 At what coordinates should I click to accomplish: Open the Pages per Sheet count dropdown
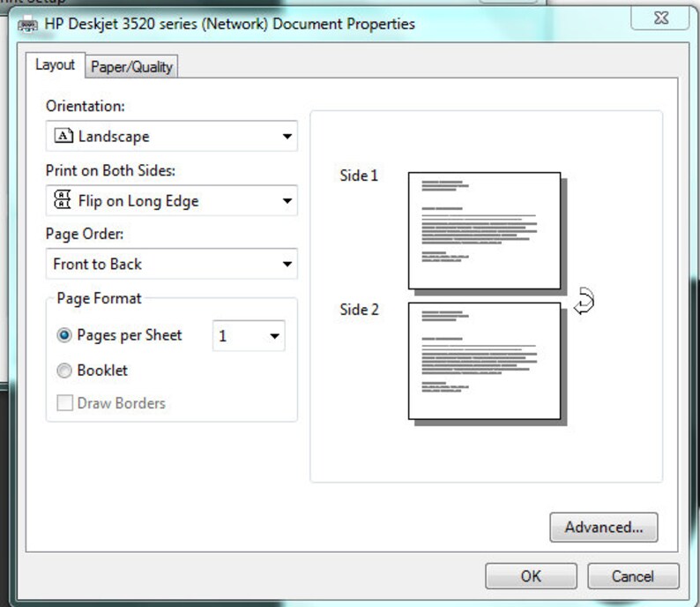249,335
